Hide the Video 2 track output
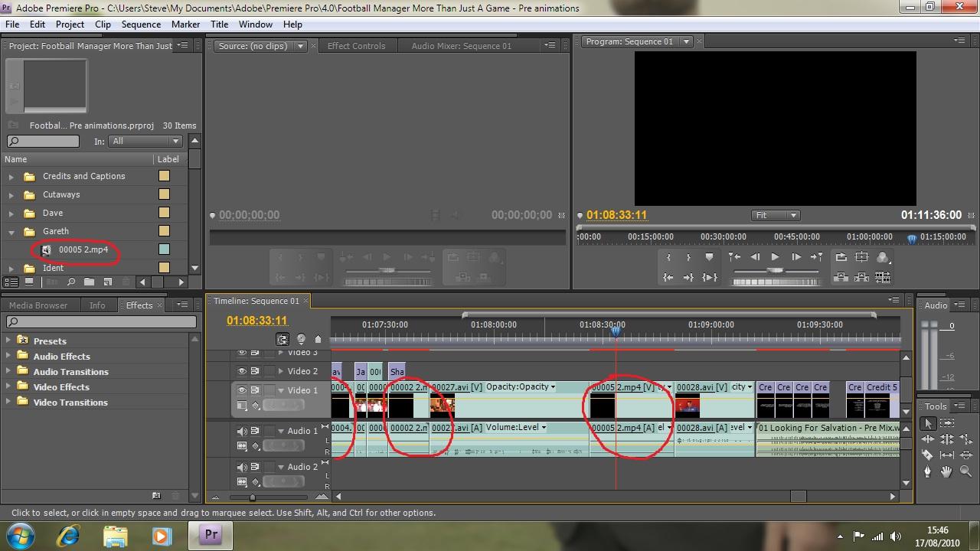Viewport: 980px width, 551px height. point(241,371)
